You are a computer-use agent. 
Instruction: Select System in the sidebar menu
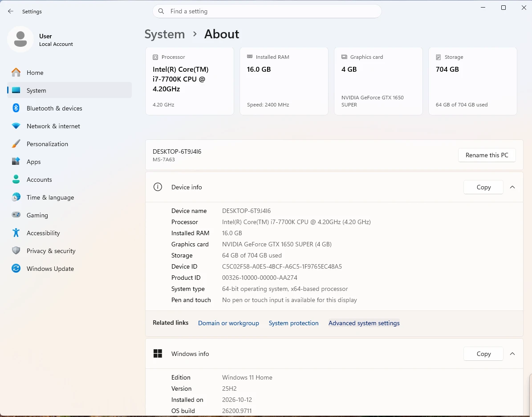coord(69,90)
